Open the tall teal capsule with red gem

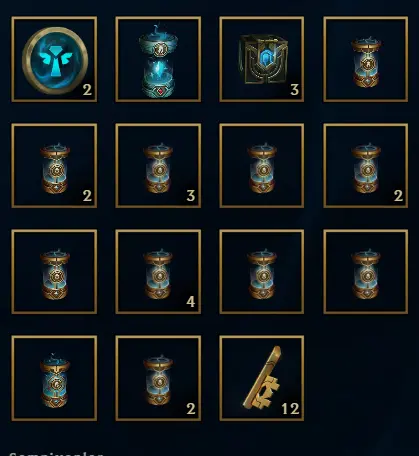tap(158, 59)
